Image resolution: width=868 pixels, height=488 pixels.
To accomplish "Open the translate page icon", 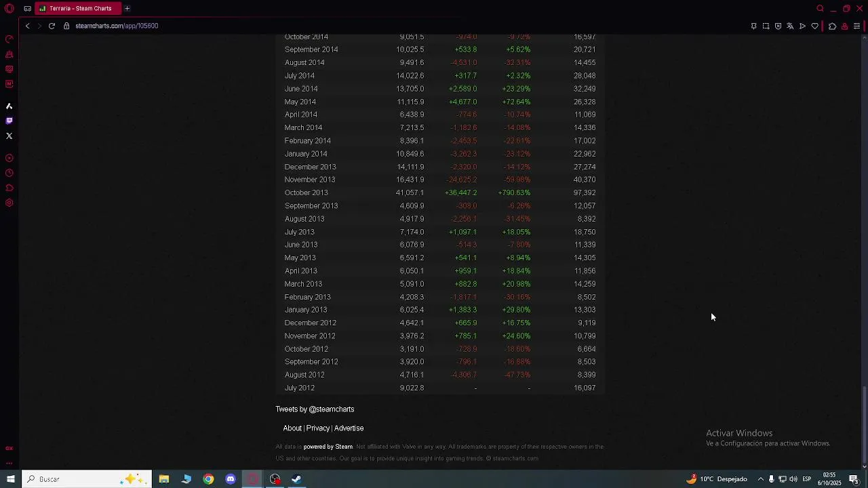I will click(x=790, y=26).
